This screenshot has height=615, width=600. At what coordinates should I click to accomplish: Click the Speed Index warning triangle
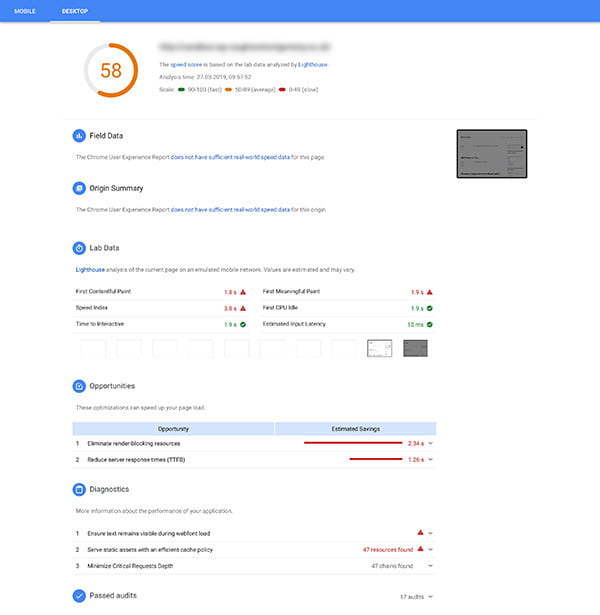243,308
